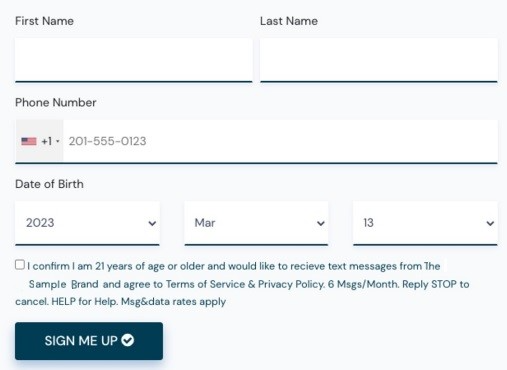This screenshot has width=507, height=370.
Task: Click the phone number field with 201-555-0123 placeholder
Action: [280, 141]
